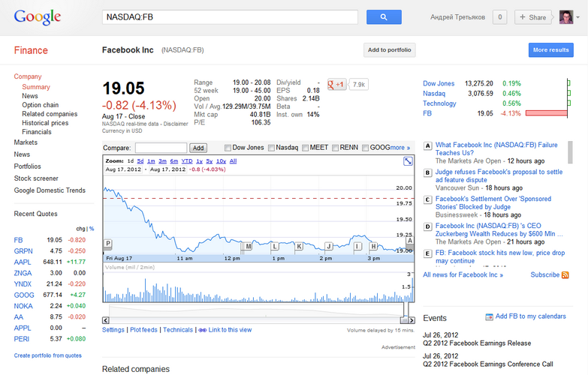
Task: Select news marker I on the chart
Action: 358,246
